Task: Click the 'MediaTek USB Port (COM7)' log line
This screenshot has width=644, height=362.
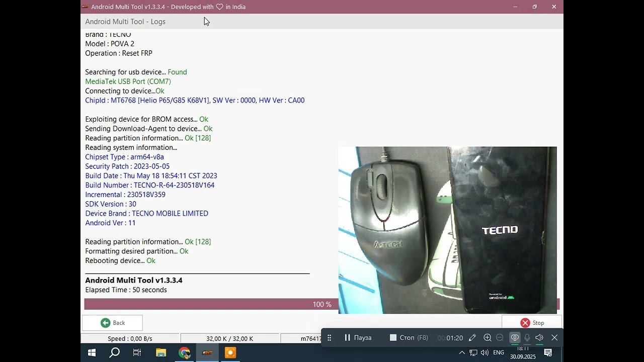Action: click(x=128, y=81)
